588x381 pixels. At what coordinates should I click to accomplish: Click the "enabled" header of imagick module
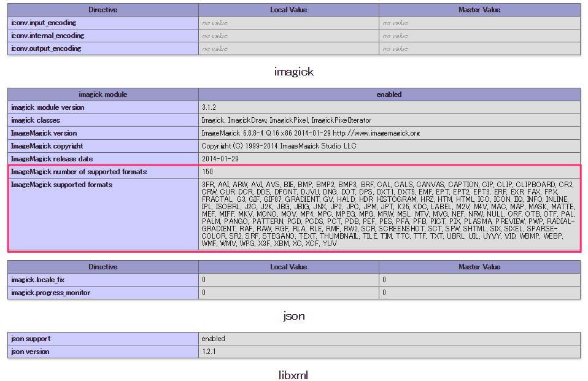pos(389,94)
